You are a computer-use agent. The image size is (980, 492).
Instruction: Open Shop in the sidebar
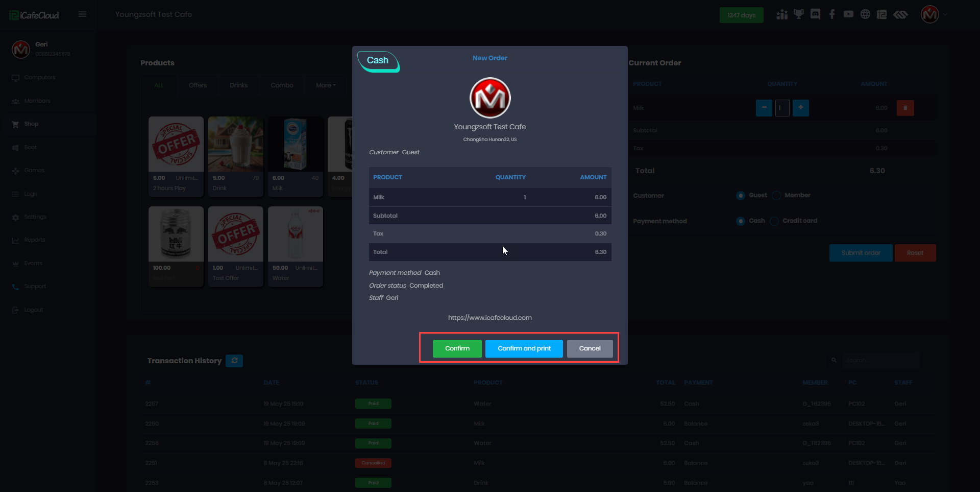tap(31, 124)
